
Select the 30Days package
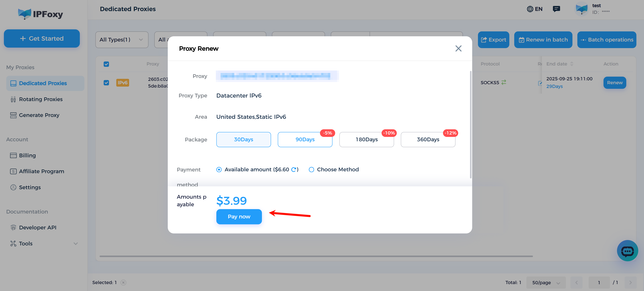(244, 139)
